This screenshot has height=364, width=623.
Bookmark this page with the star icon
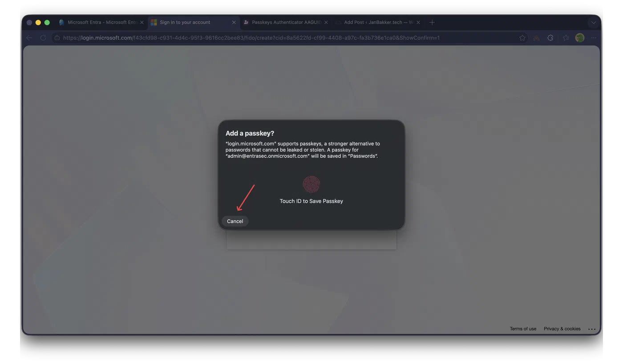pos(522,38)
